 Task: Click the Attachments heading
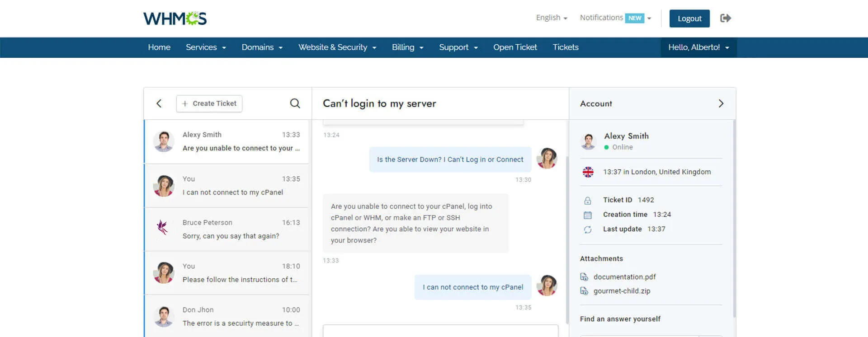pyautogui.click(x=601, y=259)
